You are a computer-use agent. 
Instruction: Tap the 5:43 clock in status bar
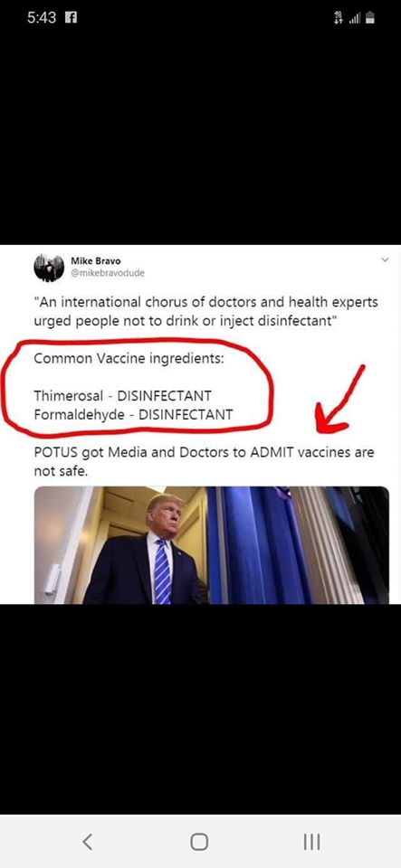point(42,18)
